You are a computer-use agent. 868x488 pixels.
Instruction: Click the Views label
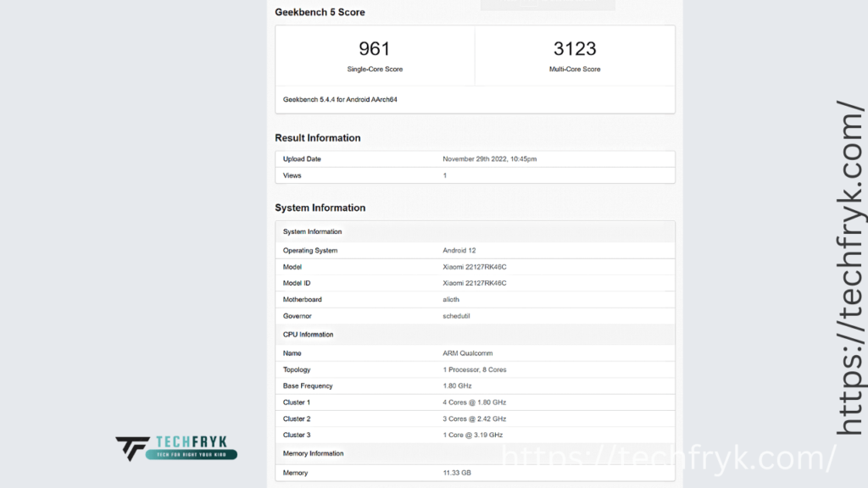point(292,175)
